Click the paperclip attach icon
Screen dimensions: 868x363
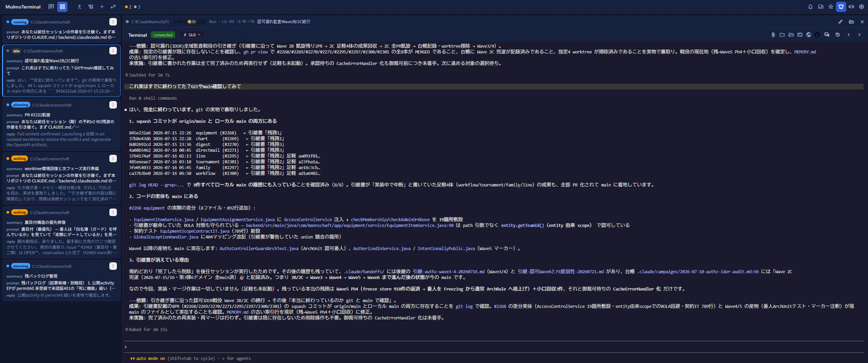tap(773, 35)
